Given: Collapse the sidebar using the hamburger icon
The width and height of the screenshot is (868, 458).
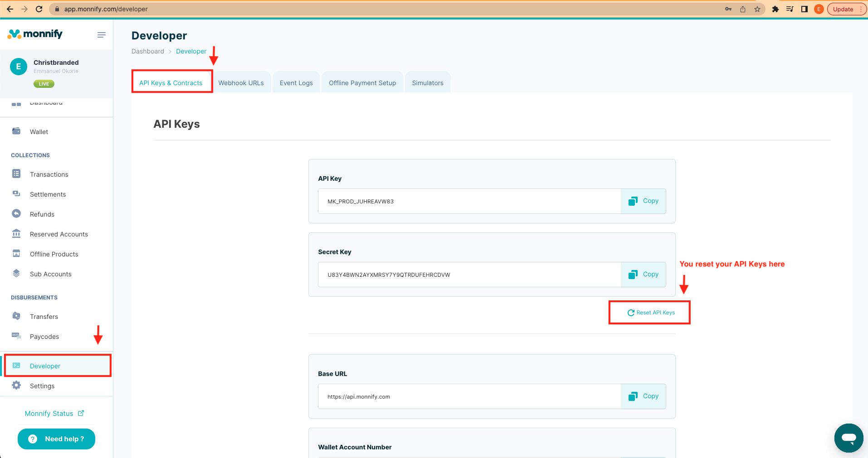Looking at the screenshot, I should click(102, 35).
